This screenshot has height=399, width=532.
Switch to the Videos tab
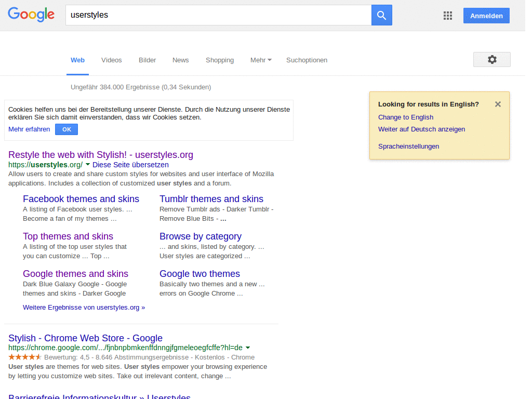click(111, 60)
